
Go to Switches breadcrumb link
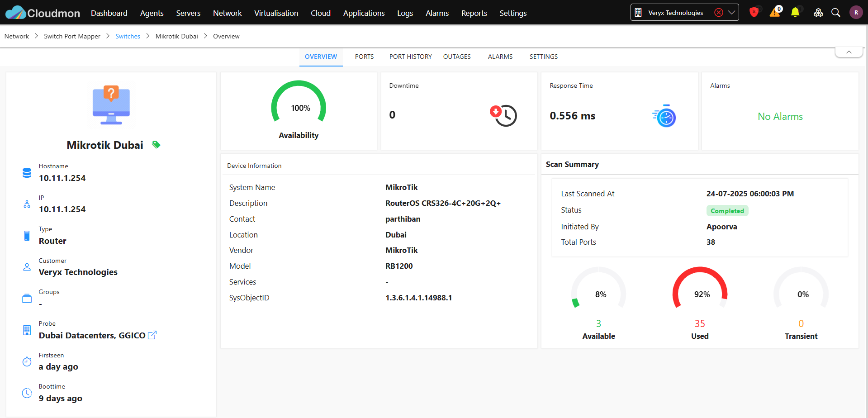click(128, 36)
